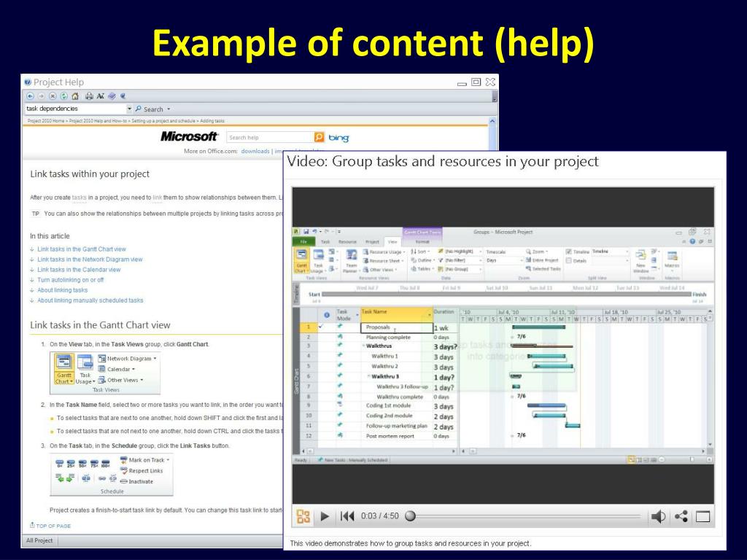Image resolution: width=747 pixels, height=560 pixels.
Task: Open the No Highlight dropdown in video ribbon
Action: coord(480,252)
